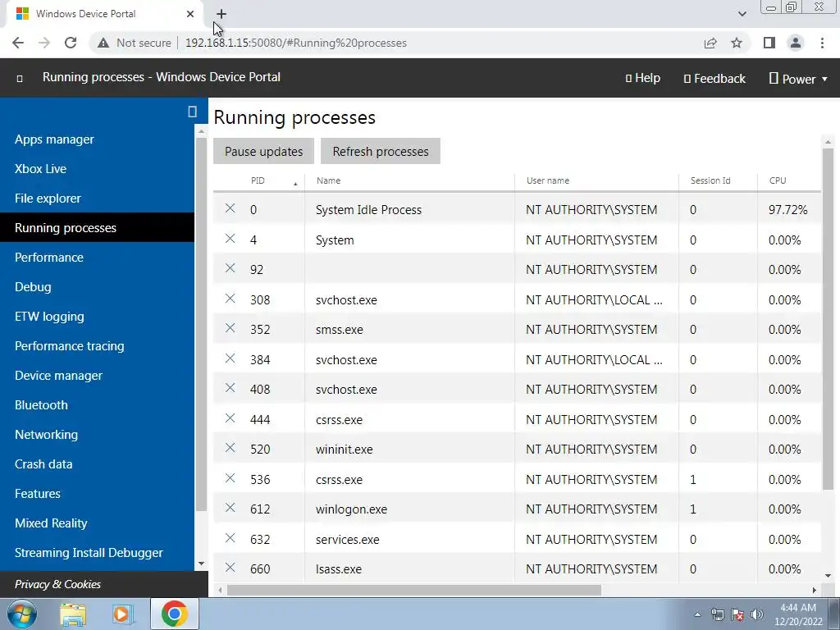Screen dimensions: 840x630
Task: Share this page via the share icon
Action: pyautogui.click(x=710, y=43)
